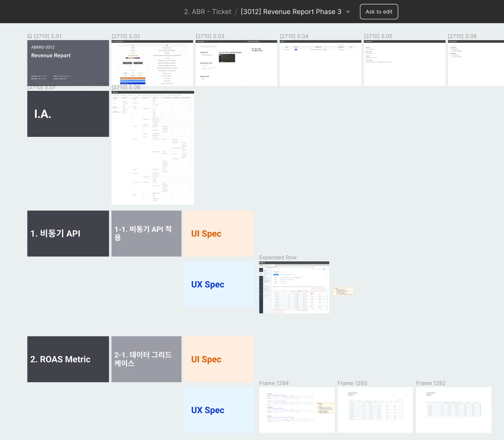The height and width of the screenshot is (440, 504).
Task: Open the [2710] S.03 writing guide frame
Action: tap(236, 63)
